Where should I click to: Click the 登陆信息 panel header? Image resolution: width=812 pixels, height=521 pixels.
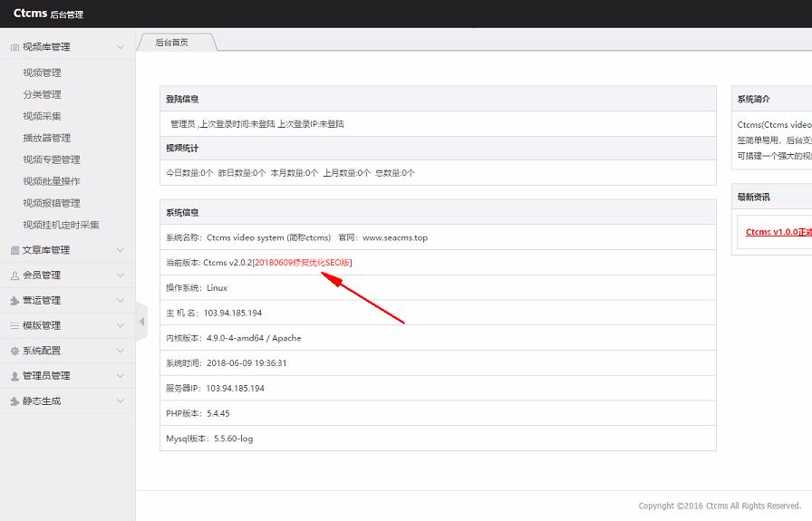(438, 99)
